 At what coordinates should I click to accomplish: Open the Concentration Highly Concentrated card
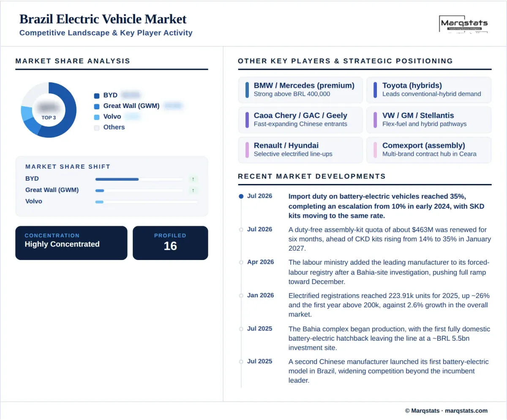point(71,243)
